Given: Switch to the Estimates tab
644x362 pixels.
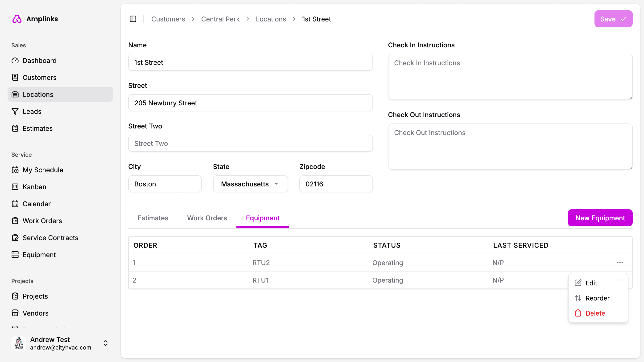Looking at the screenshot, I should point(153,218).
